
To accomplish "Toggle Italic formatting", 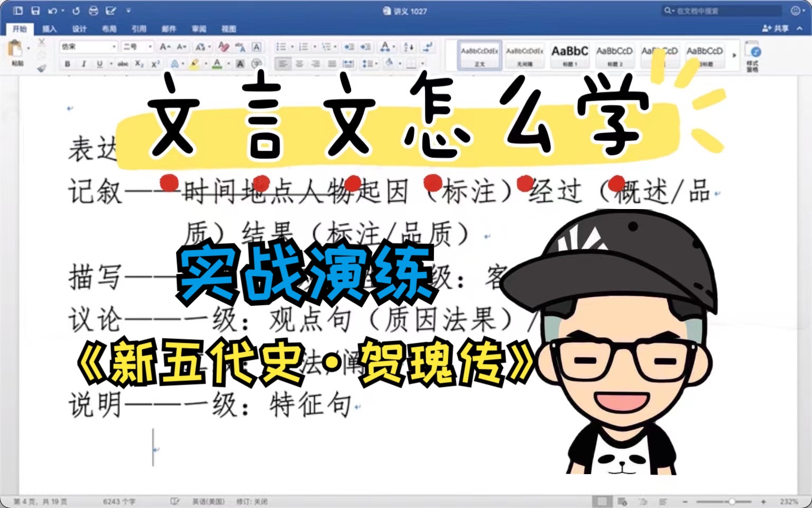I will [84, 63].
